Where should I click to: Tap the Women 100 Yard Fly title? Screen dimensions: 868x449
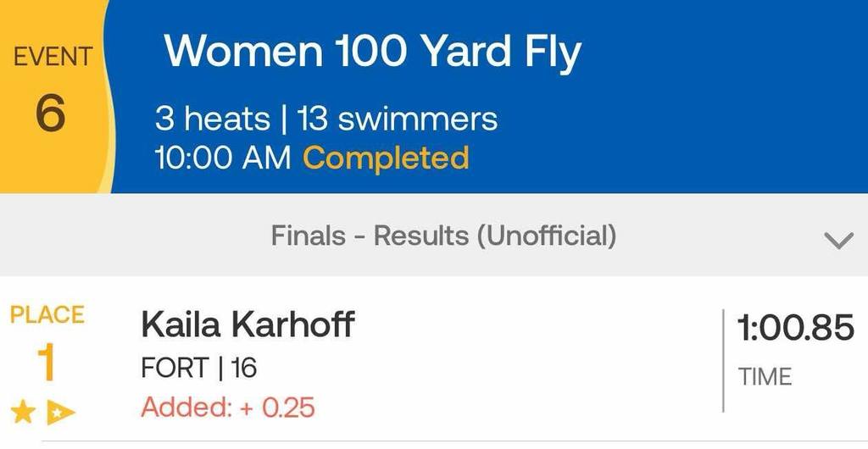(x=372, y=53)
